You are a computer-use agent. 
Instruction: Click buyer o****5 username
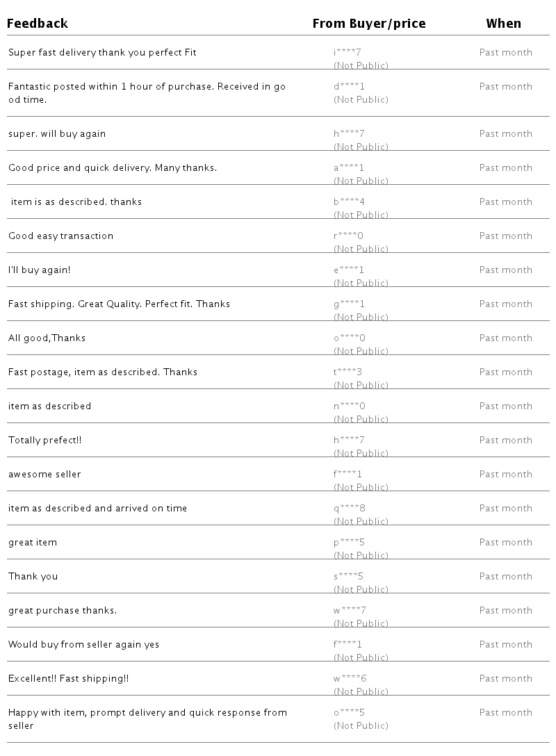click(349, 713)
